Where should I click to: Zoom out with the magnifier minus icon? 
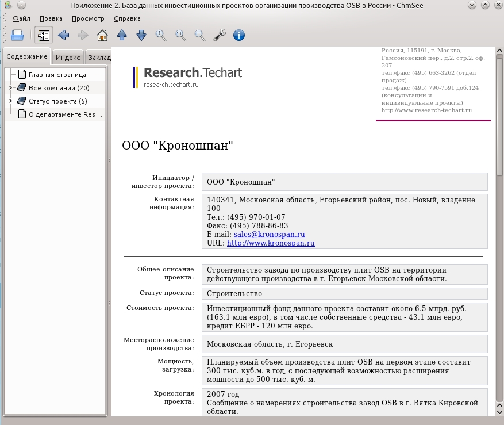pos(200,35)
